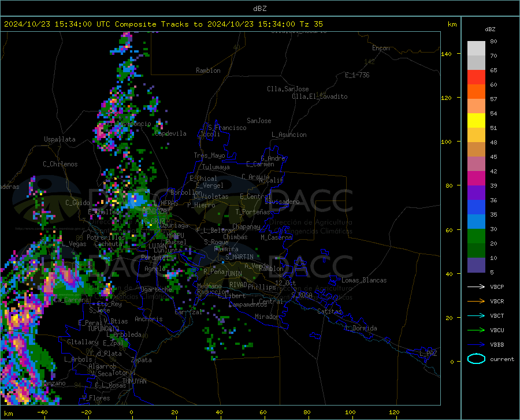
Task: Click the dBZ title at top
Action: click(x=259, y=9)
